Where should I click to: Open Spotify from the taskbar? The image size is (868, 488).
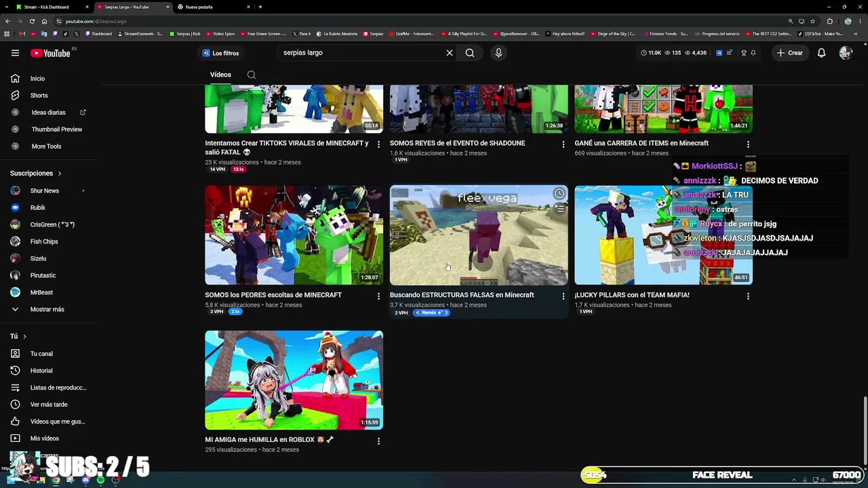(x=100, y=480)
